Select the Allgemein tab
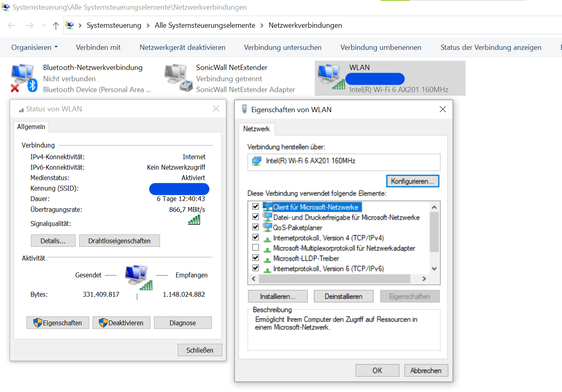This screenshot has height=392, width=562. pyautogui.click(x=31, y=127)
